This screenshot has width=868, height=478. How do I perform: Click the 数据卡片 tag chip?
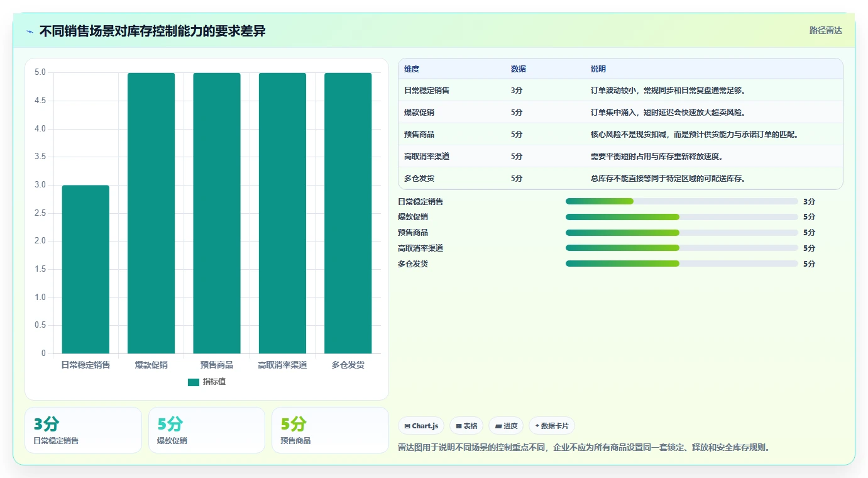point(552,426)
